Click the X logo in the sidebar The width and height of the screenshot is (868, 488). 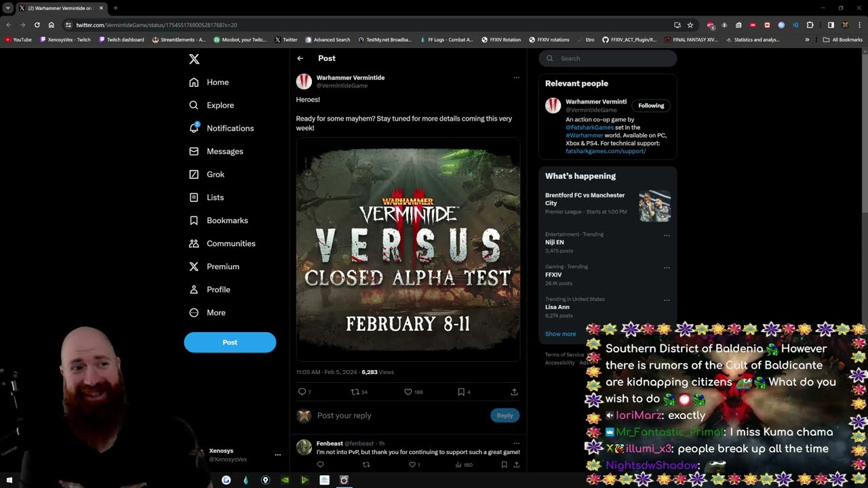click(194, 59)
